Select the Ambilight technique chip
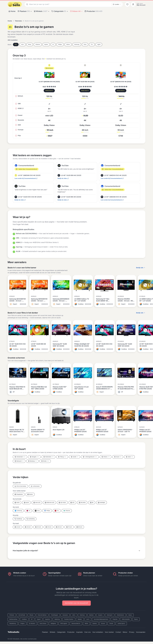Viewport: 153px width, 644px height. [x=102, y=503]
